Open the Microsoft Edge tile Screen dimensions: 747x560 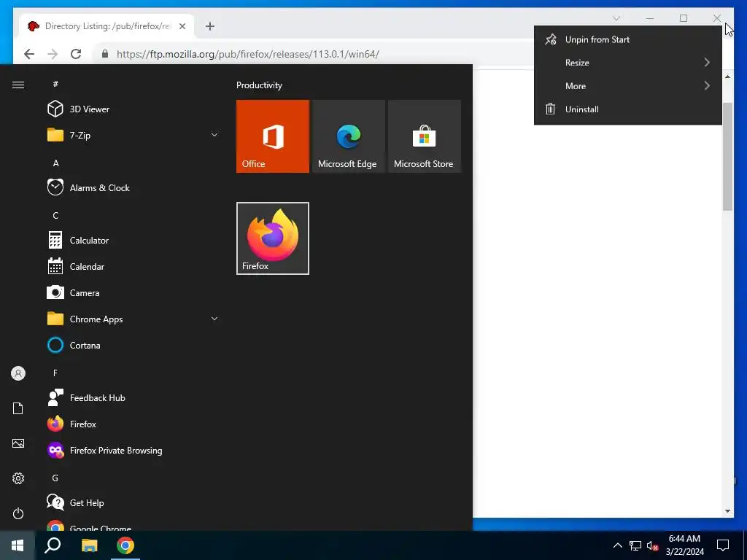(x=348, y=136)
